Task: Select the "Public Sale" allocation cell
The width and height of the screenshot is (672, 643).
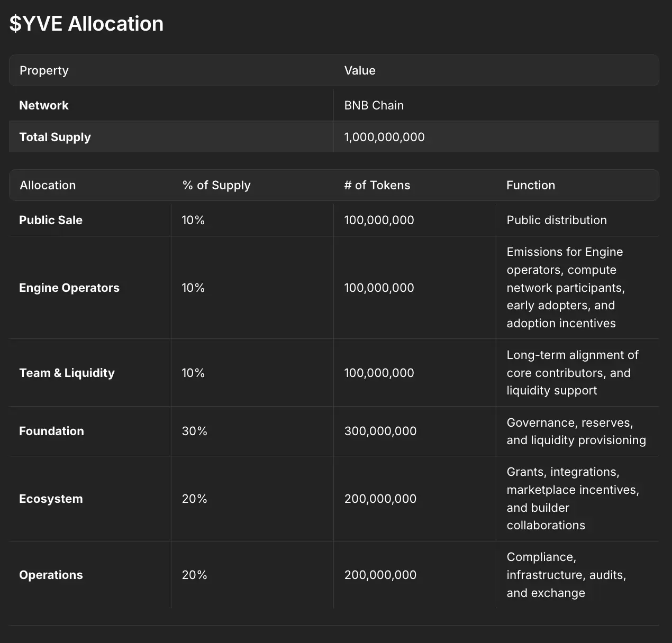Action: point(51,220)
